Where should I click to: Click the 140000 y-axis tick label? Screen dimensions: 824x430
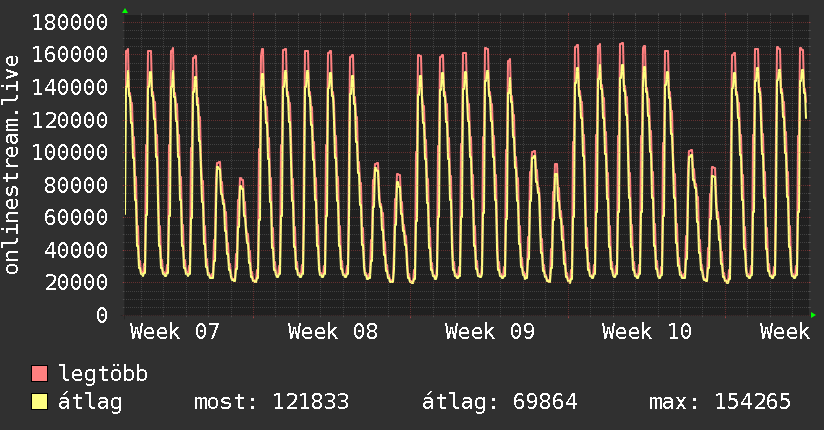tap(70, 87)
